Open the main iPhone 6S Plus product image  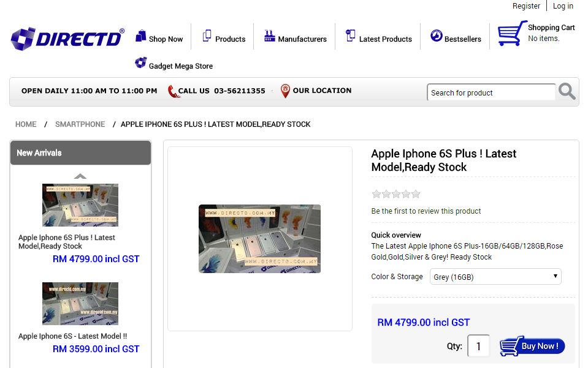[259, 239]
